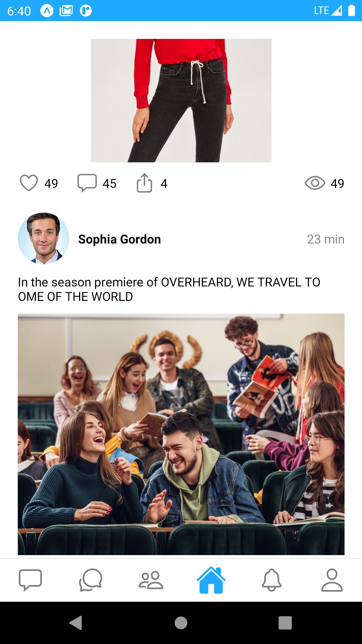Share the post using the share icon
The image size is (362, 644).
(x=144, y=183)
